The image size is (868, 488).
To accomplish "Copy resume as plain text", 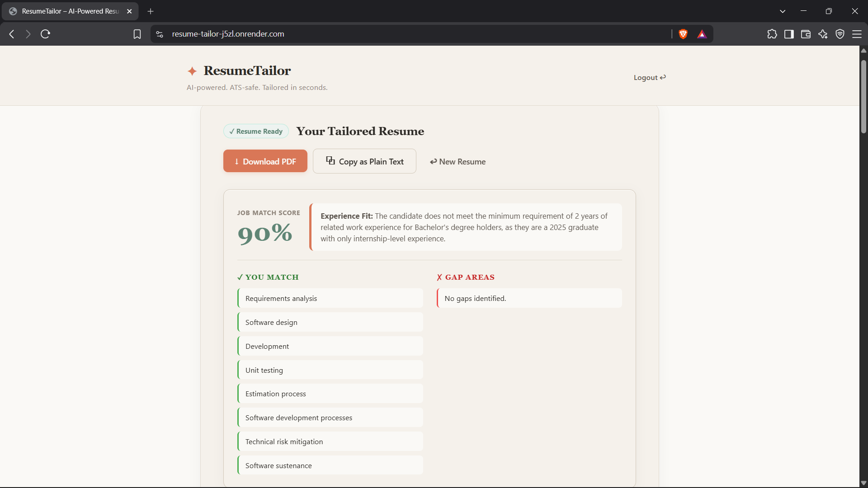I will [364, 161].
